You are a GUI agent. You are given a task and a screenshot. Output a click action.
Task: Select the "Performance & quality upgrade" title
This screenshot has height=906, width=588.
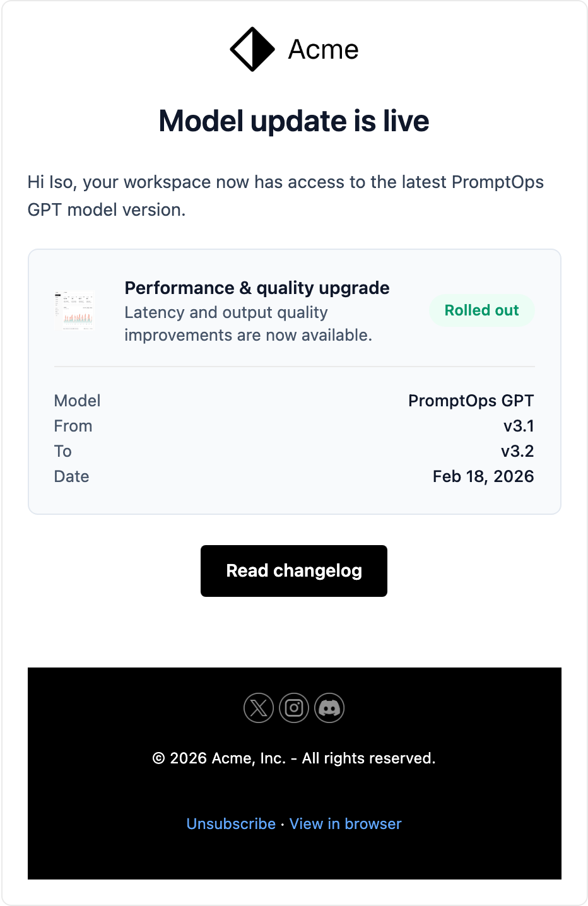(x=257, y=288)
